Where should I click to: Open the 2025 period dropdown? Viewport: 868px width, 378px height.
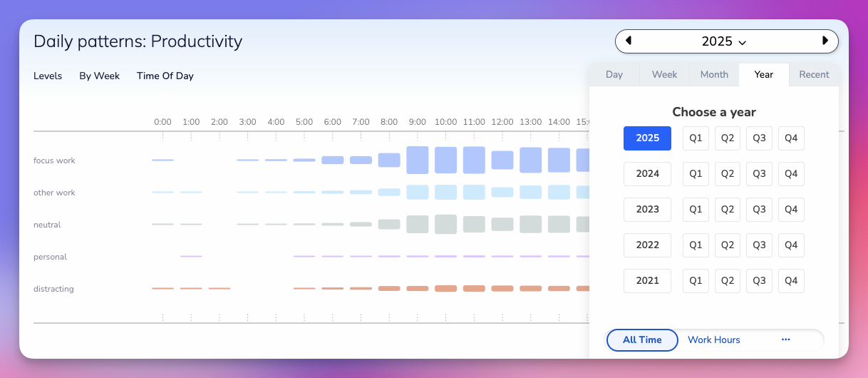[x=724, y=41]
